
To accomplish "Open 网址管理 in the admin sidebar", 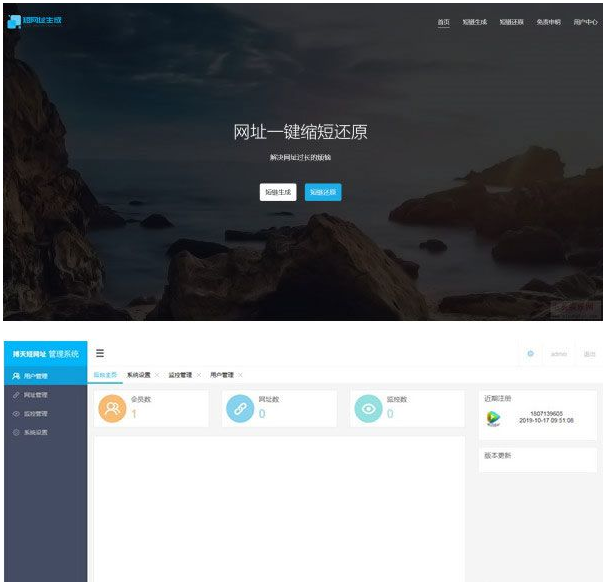I will tap(46, 395).
